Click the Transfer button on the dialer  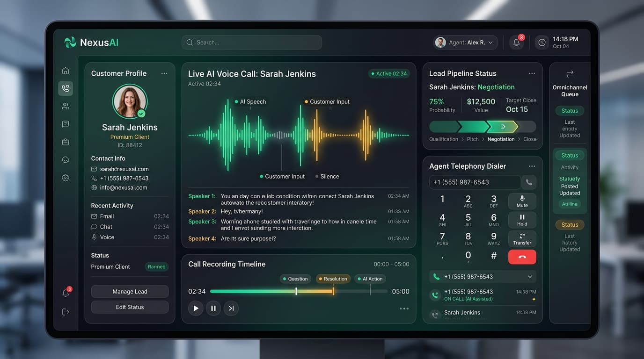point(522,239)
